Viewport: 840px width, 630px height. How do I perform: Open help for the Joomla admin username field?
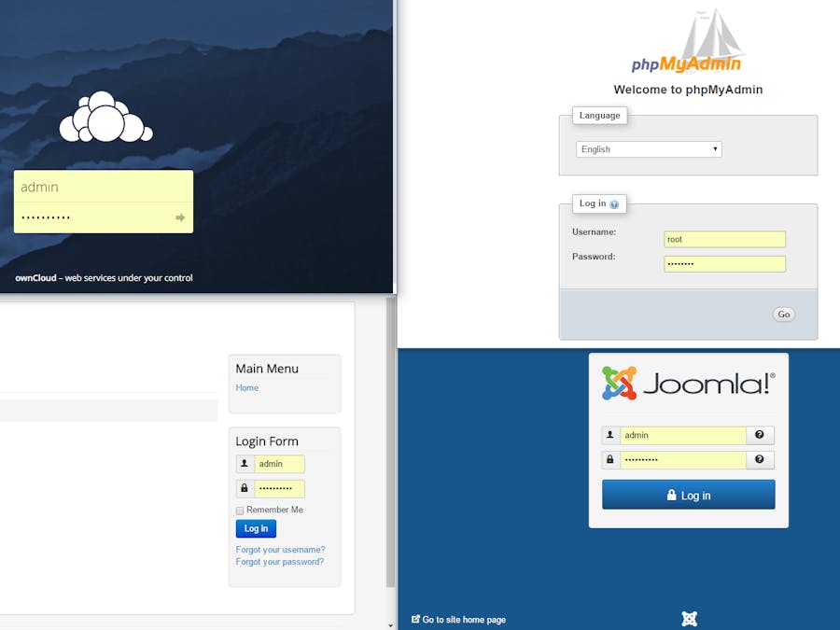pyautogui.click(x=760, y=435)
